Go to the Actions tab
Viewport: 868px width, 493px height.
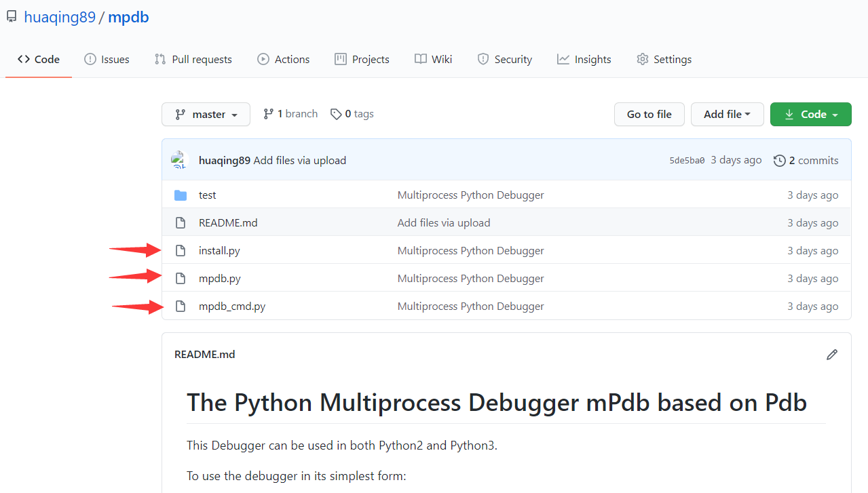(284, 59)
